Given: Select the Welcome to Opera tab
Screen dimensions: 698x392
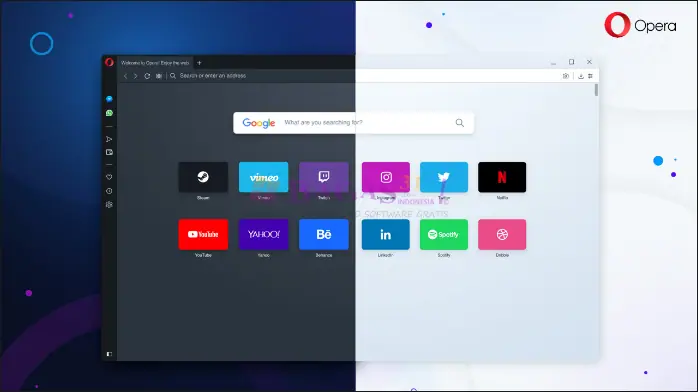Looking at the screenshot, I should [155, 63].
